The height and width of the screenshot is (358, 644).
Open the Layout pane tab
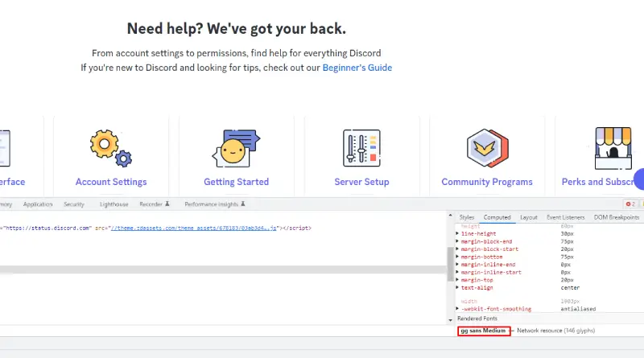point(529,217)
